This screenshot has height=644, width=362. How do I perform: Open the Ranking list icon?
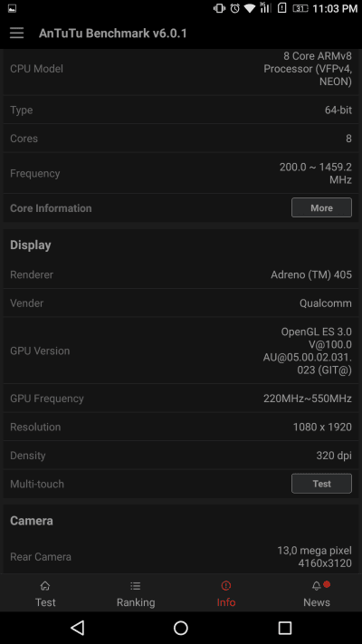136,586
